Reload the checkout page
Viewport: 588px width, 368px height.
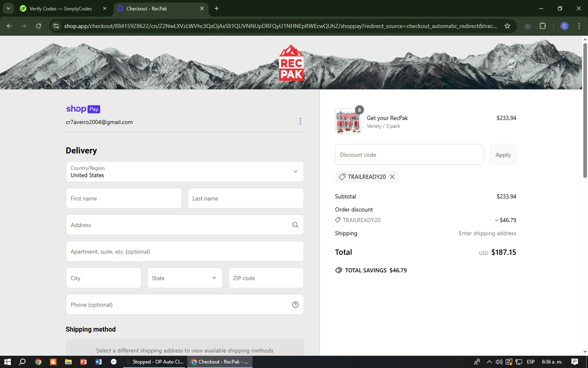pos(38,26)
